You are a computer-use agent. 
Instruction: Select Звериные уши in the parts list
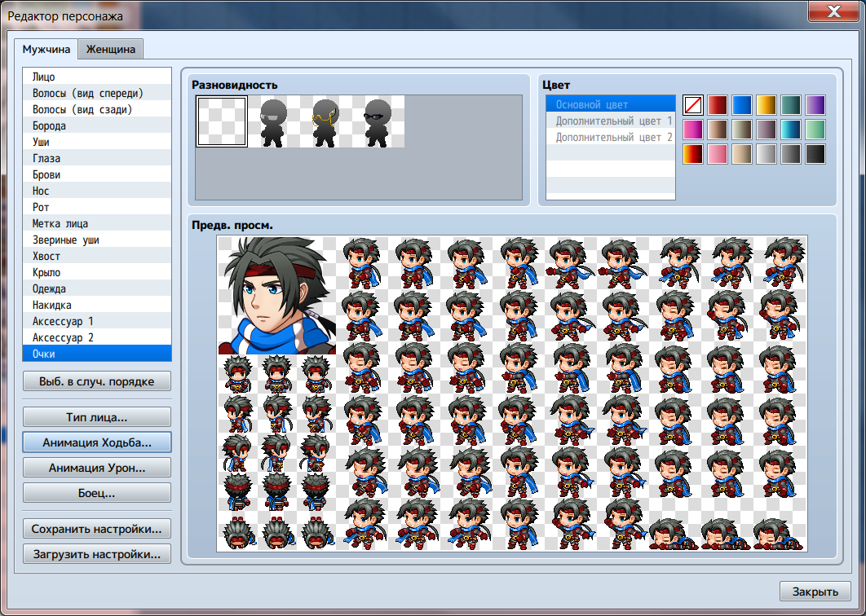[x=97, y=240]
